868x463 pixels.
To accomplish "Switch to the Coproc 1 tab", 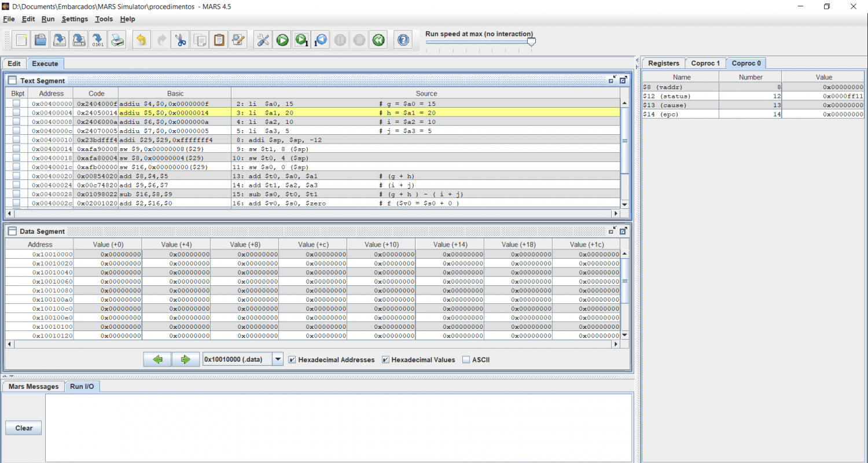I will coord(705,63).
